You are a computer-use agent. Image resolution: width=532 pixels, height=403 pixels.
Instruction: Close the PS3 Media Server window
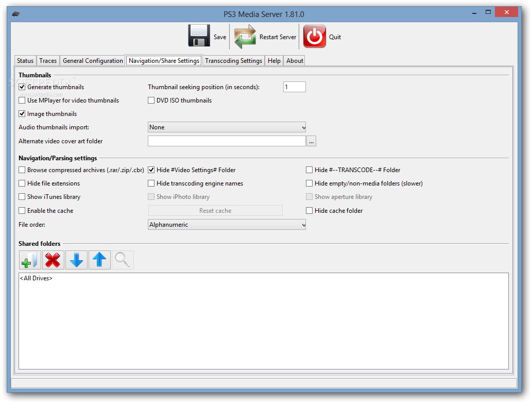[x=506, y=12]
